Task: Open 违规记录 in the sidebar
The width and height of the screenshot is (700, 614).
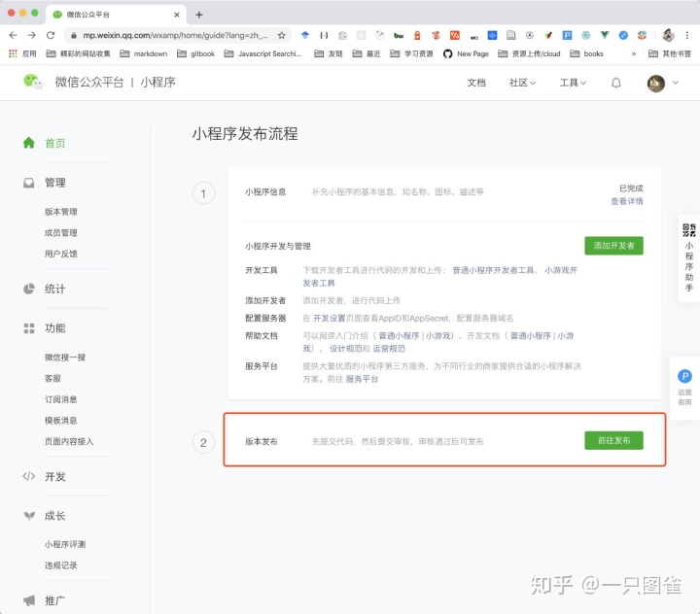Action: 60,564
